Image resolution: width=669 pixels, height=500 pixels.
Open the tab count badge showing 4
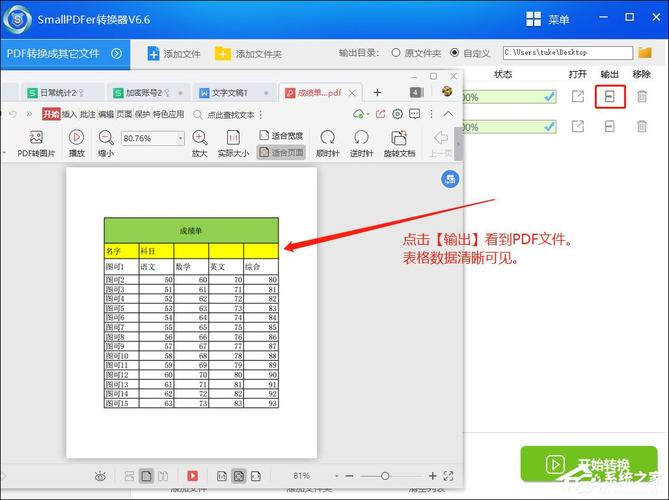click(416, 92)
